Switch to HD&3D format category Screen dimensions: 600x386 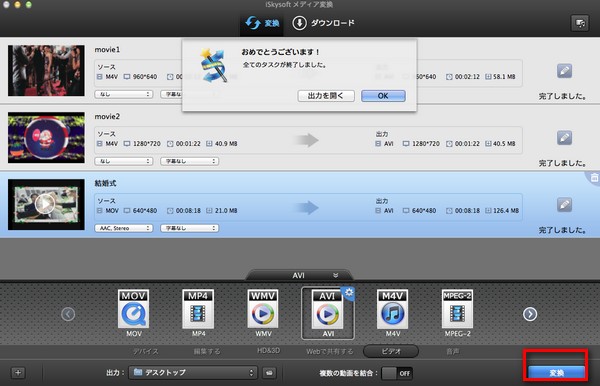coord(268,351)
